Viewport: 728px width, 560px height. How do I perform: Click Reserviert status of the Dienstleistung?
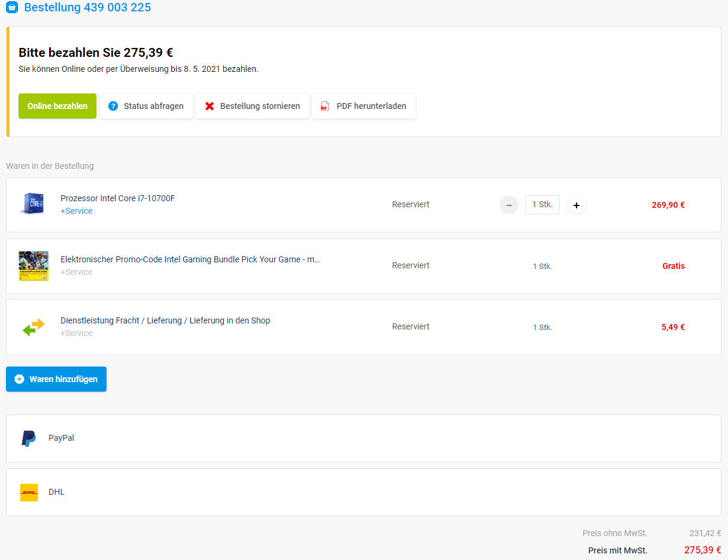411,326
